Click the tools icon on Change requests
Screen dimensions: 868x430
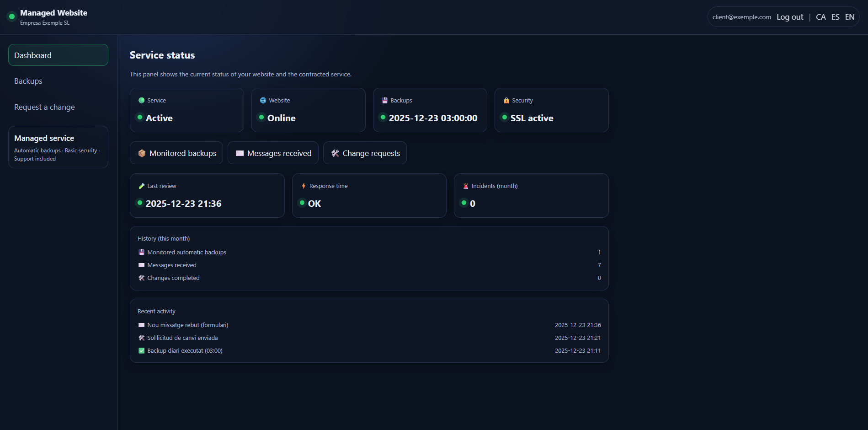click(x=335, y=153)
